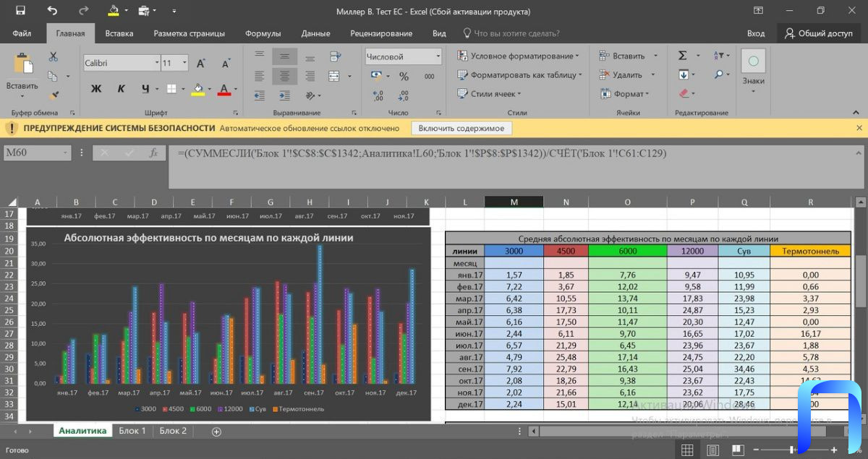Click the Общий доступ share button
The width and height of the screenshot is (868, 459).
click(x=820, y=33)
